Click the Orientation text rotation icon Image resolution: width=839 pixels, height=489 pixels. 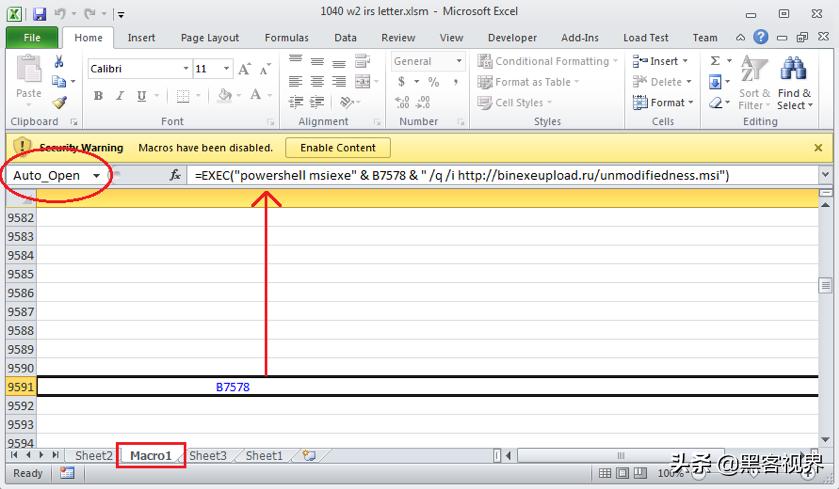click(347, 102)
